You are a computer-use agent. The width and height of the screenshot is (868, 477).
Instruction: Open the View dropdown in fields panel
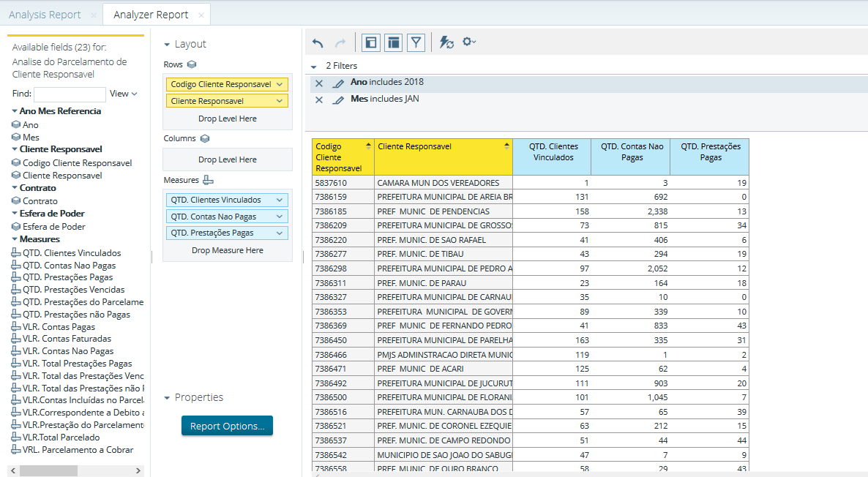pyautogui.click(x=123, y=94)
